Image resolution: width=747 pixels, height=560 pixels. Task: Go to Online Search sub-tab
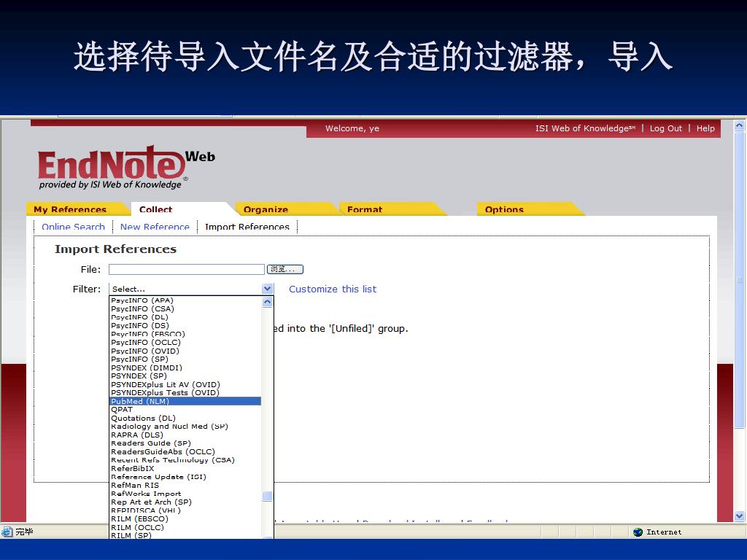[73, 227]
